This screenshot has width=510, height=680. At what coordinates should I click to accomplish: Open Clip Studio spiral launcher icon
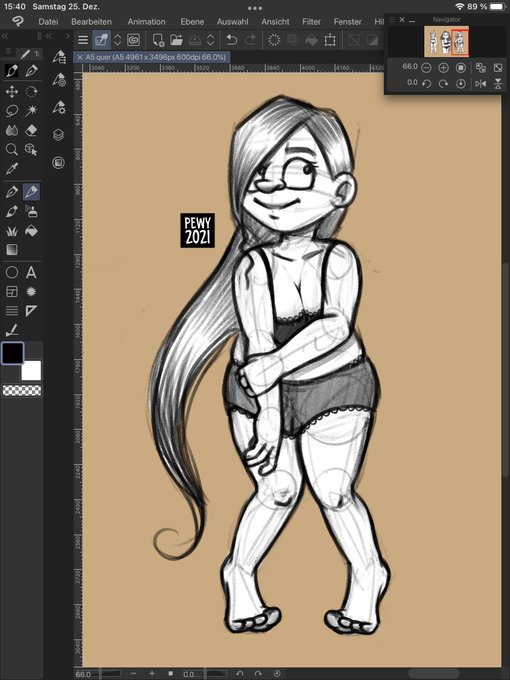(x=134, y=40)
